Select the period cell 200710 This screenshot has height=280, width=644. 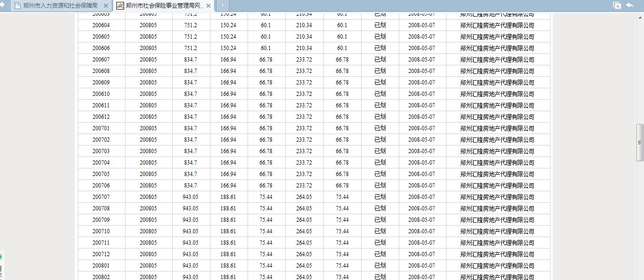[x=101, y=231]
